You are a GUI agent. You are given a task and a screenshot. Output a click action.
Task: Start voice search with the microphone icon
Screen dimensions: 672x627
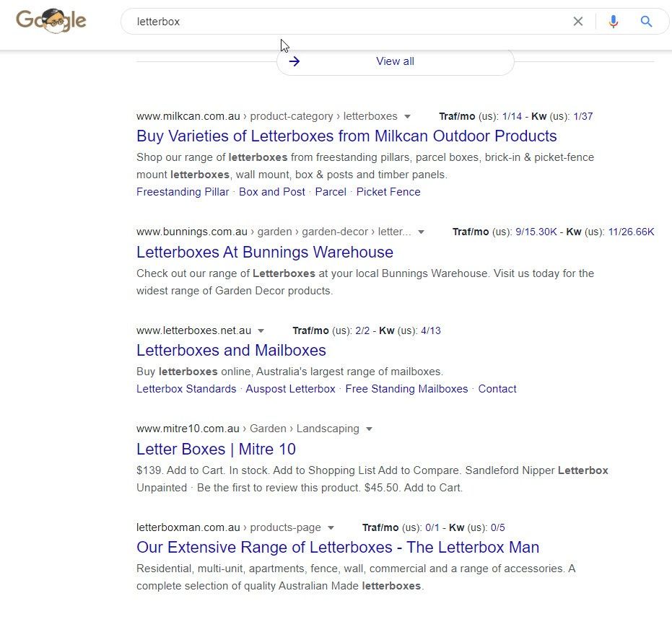tap(614, 22)
